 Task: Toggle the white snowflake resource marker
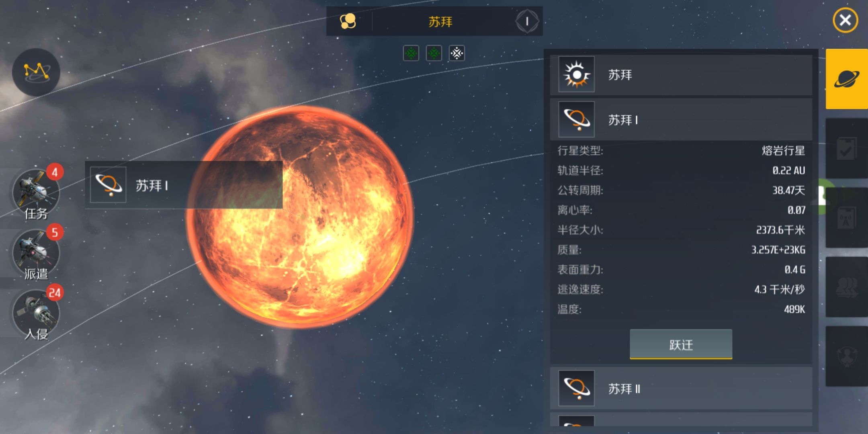(x=457, y=53)
